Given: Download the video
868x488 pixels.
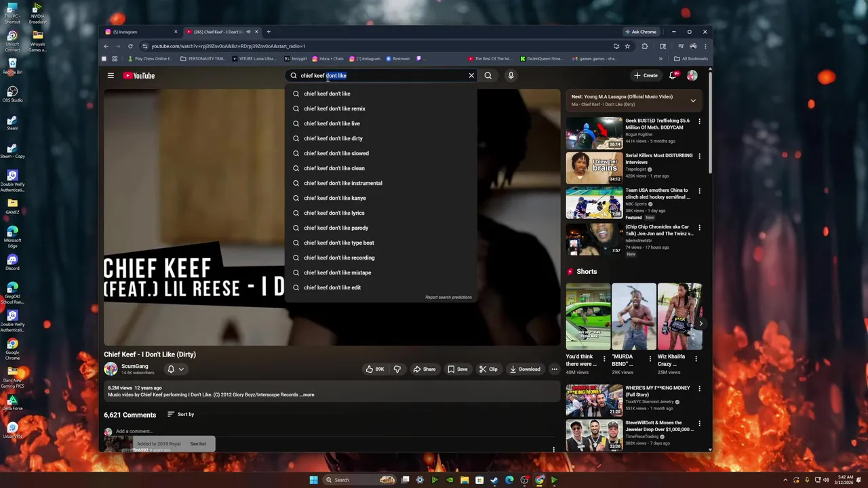Looking at the screenshot, I should coord(525,369).
